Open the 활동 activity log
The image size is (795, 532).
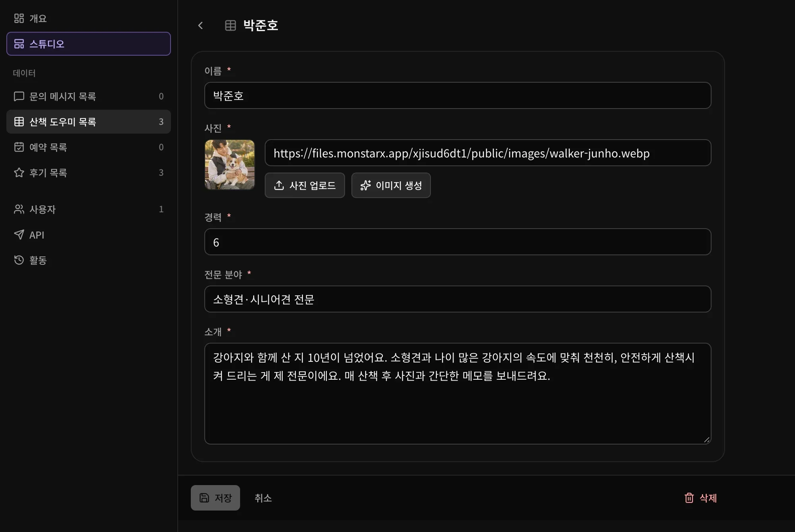[x=88, y=260]
